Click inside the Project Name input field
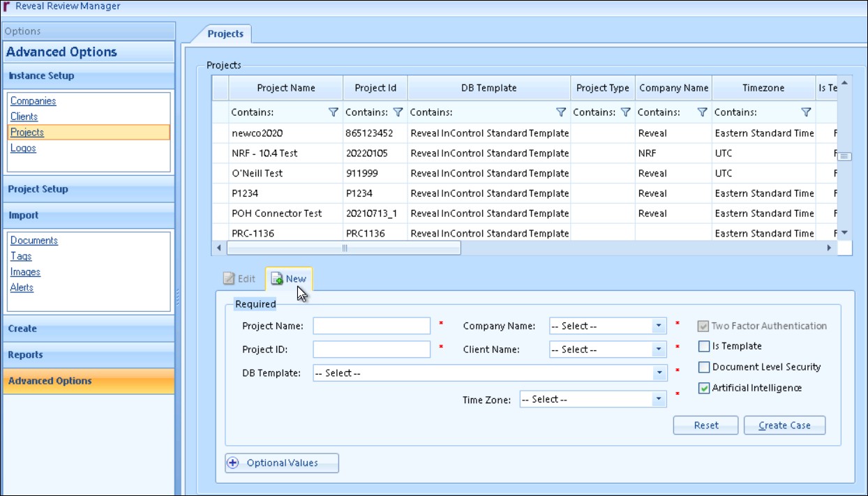Screen dimensions: 868x496 coord(371,326)
